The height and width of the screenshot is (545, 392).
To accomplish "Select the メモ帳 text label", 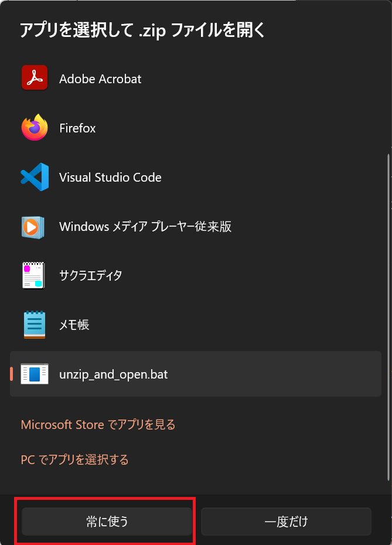I will click(74, 325).
